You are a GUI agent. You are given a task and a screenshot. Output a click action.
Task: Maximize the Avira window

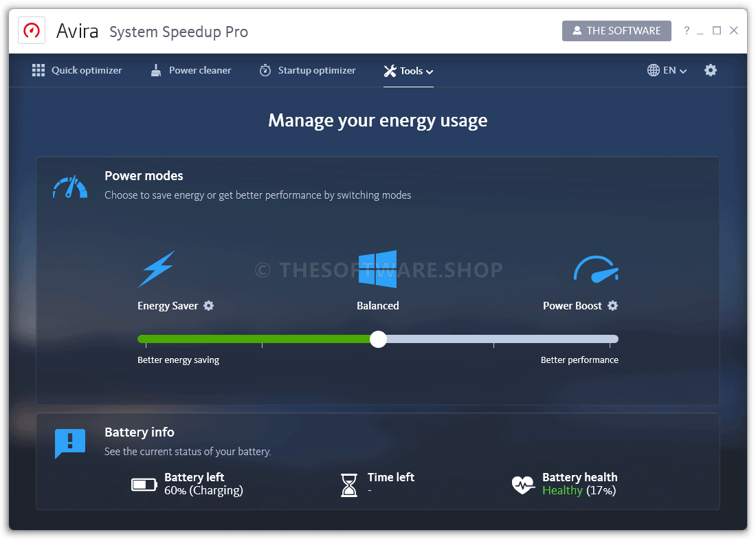pos(717,30)
